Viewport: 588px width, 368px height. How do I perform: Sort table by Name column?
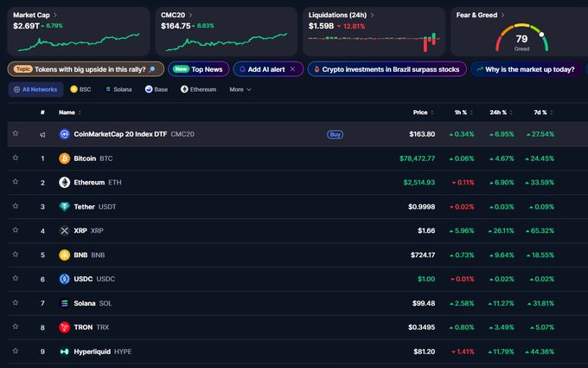[x=70, y=113]
